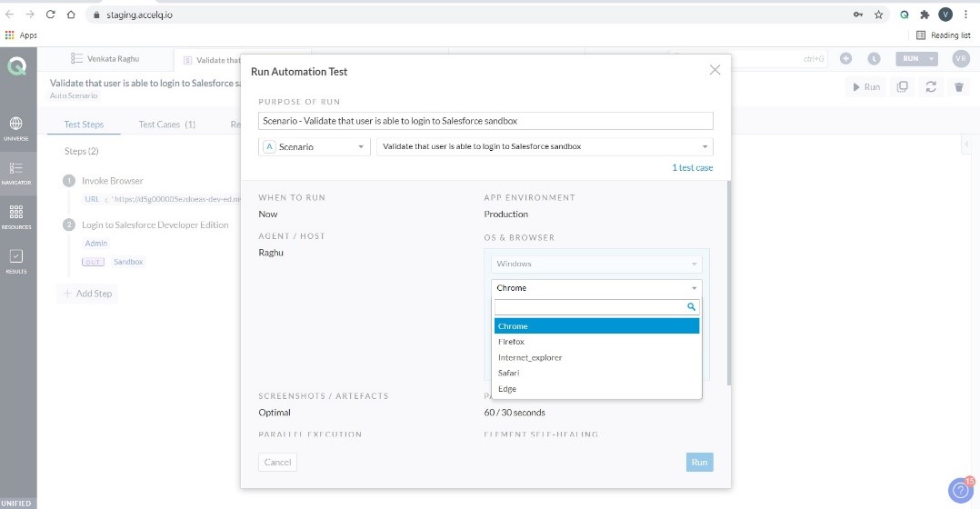Click the browser address bar URL

139,15
